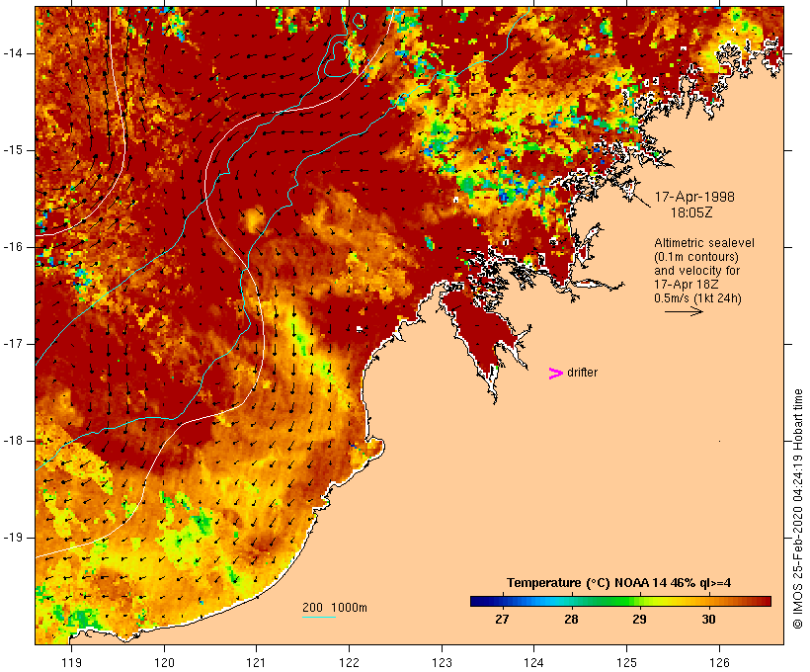This screenshot has height=672, width=810.
Task: Click the 0.5m/s velocity scale arrow
Action: point(684,311)
